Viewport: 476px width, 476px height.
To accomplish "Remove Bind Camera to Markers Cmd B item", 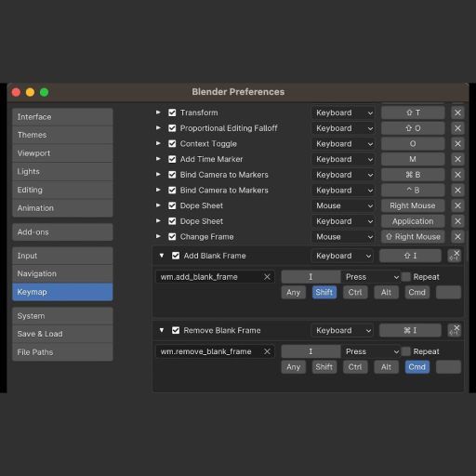I will point(457,175).
